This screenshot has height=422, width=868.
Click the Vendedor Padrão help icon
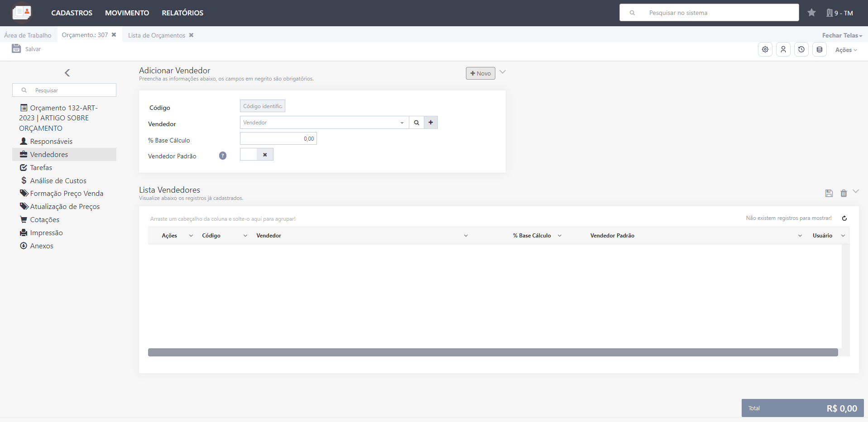[x=223, y=156]
